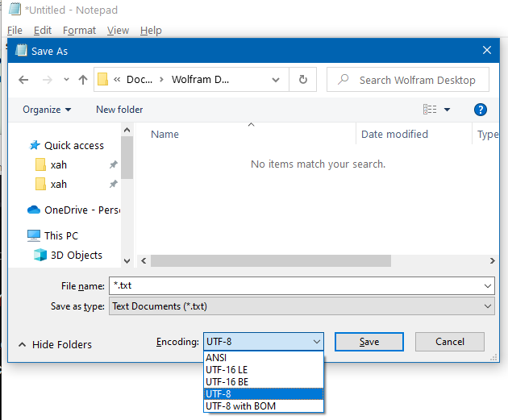Click pin icon beside first xah
This screenshot has width=508, height=420.
(113, 164)
